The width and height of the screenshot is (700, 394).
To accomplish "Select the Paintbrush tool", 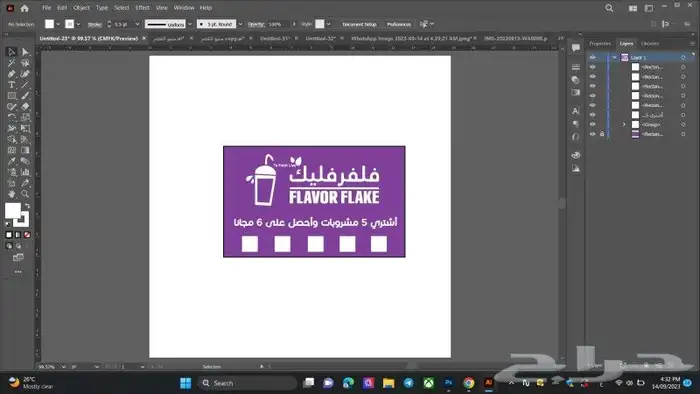I will (x=25, y=95).
